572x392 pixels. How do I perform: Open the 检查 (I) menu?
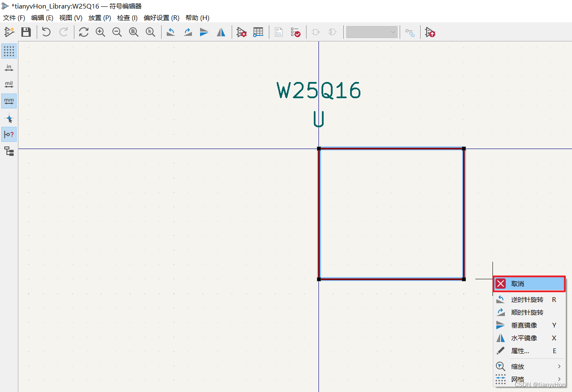(127, 18)
